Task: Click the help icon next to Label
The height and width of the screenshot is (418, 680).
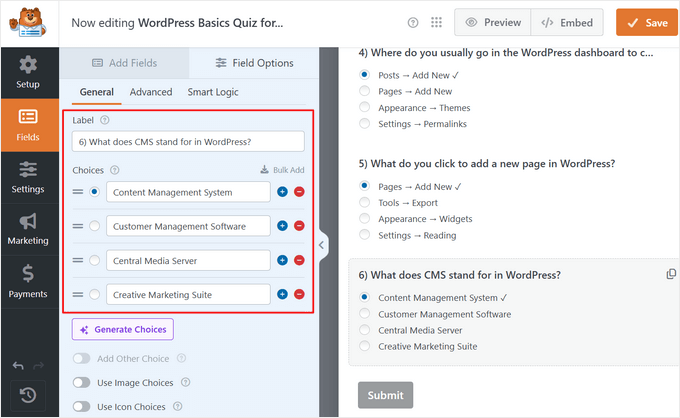Action: [105, 120]
